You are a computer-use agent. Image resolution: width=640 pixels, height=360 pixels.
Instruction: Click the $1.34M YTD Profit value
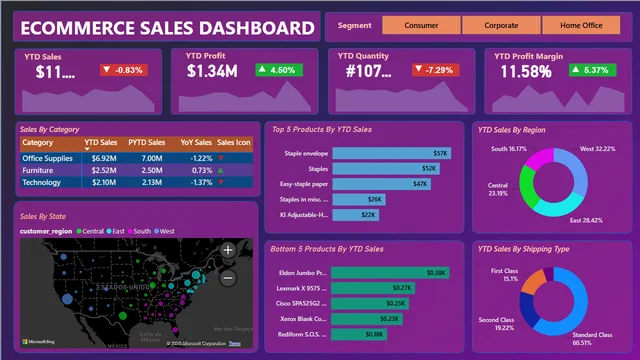pos(212,71)
